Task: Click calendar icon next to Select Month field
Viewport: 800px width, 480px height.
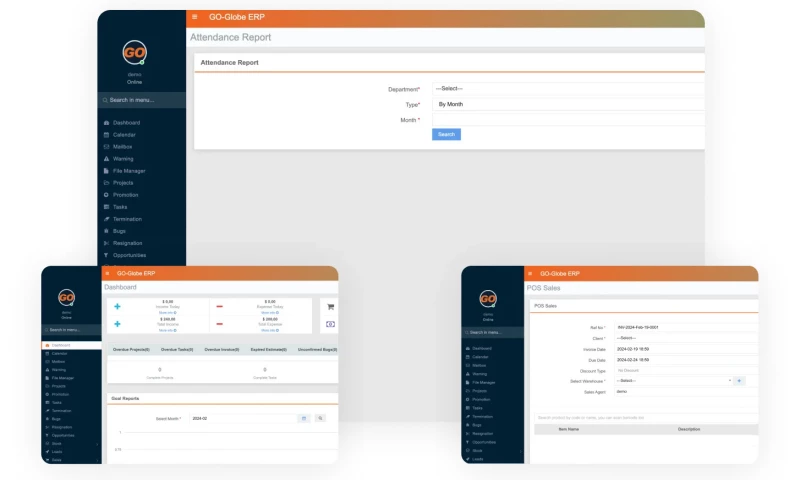Action: tap(304, 418)
